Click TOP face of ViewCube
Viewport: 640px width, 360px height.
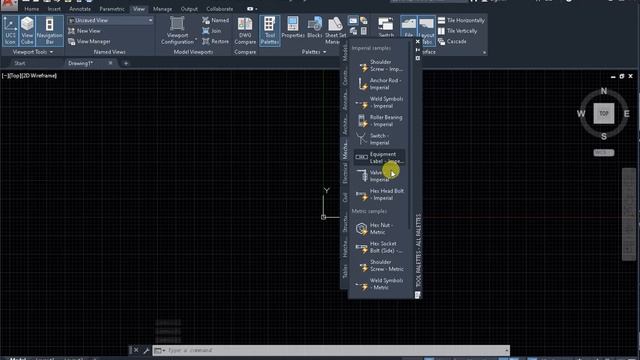pos(604,113)
